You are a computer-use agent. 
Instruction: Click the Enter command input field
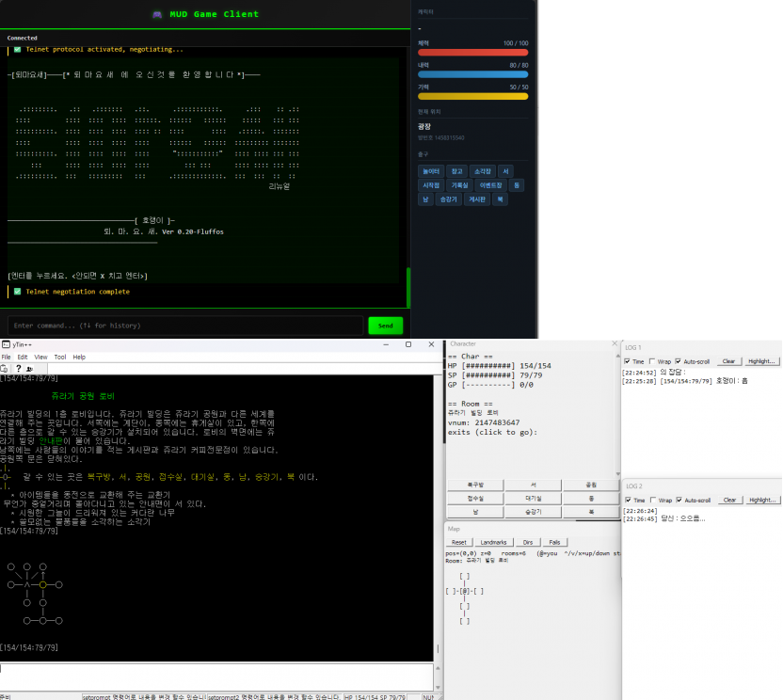185,326
